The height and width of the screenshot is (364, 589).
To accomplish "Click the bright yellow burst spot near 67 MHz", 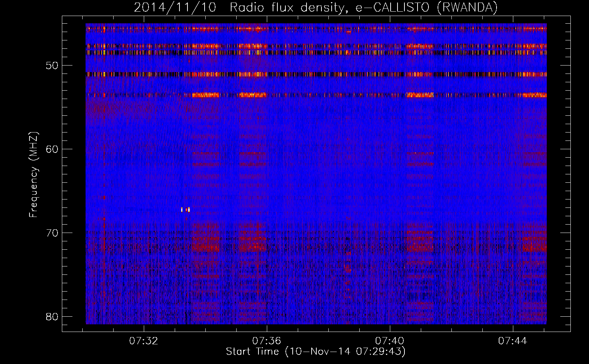I will pos(186,209).
